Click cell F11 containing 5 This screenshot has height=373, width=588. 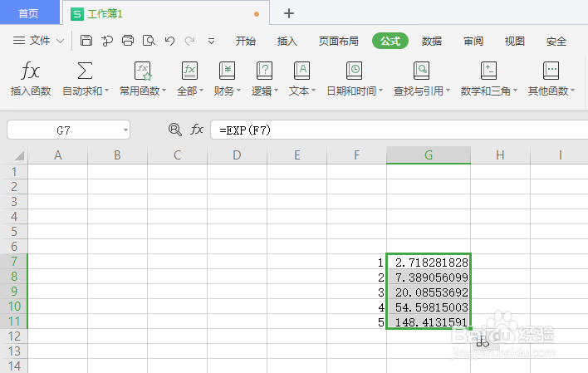pyautogui.click(x=356, y=321)
